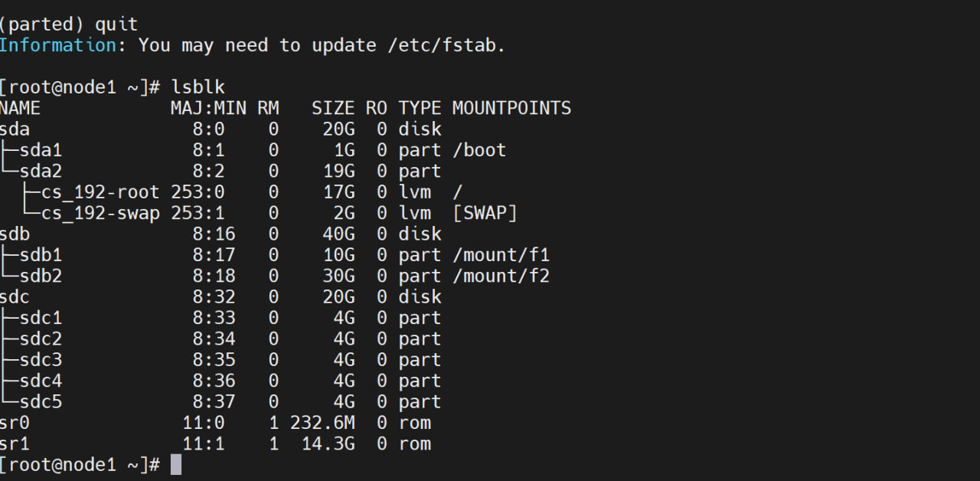980x481 pixels.
Task: Click the sdc disk name
Action: 15,297
